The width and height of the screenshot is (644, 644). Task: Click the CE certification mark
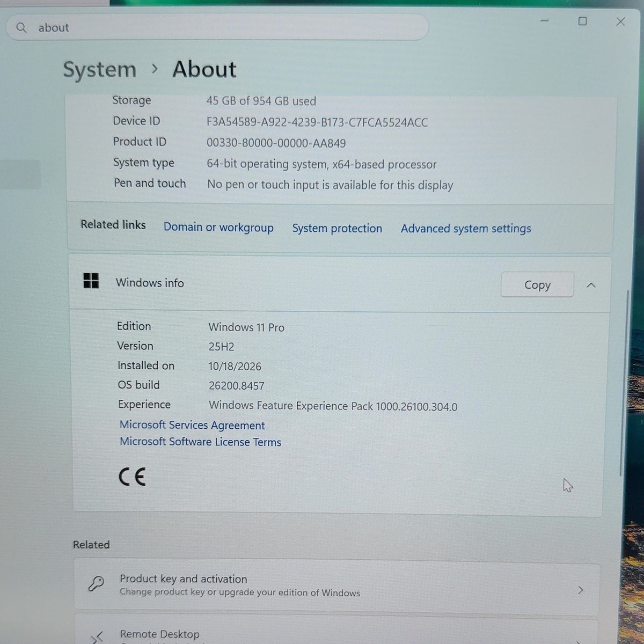click(132, 477)
